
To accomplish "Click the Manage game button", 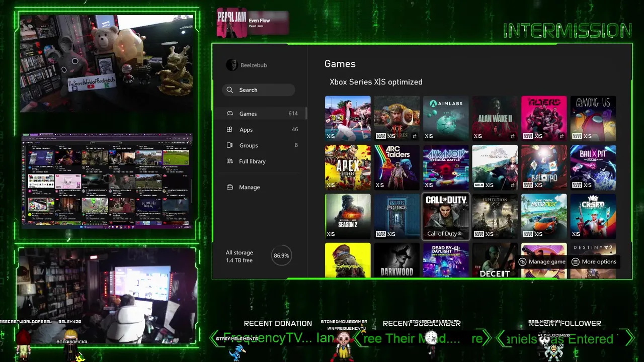I will click(x=542, y=262).
